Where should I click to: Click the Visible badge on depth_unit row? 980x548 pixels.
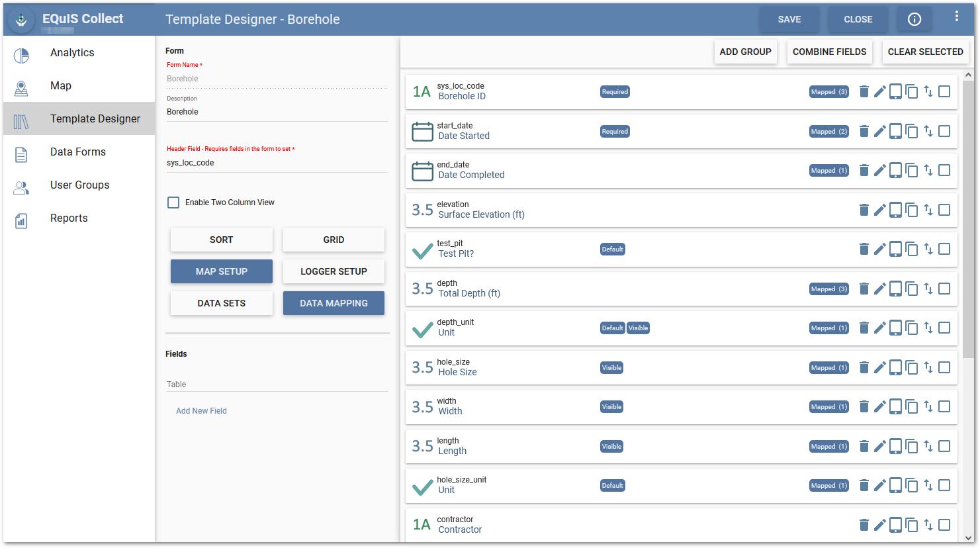638,328
